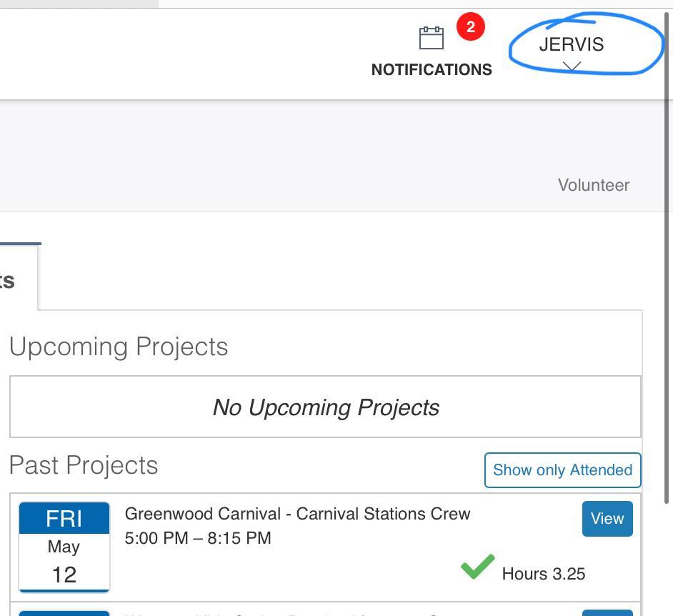Click the page's vertical scrollbar

[669, 286]
